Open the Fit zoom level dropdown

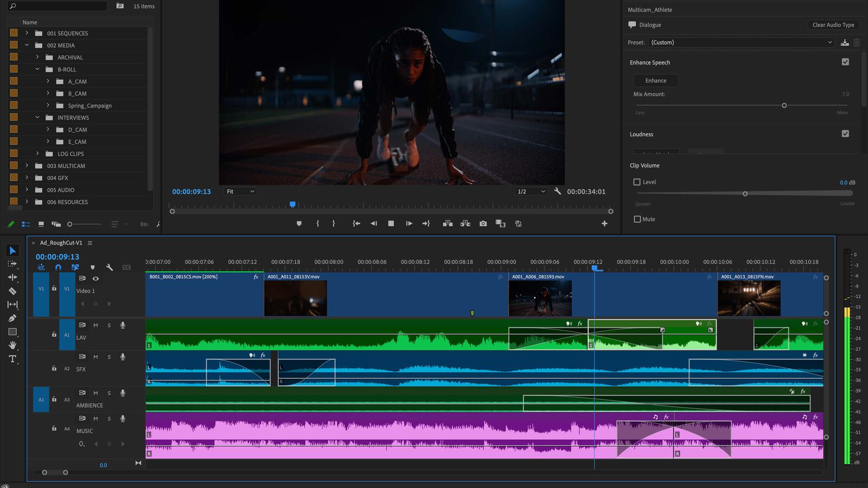pos(240,191)
